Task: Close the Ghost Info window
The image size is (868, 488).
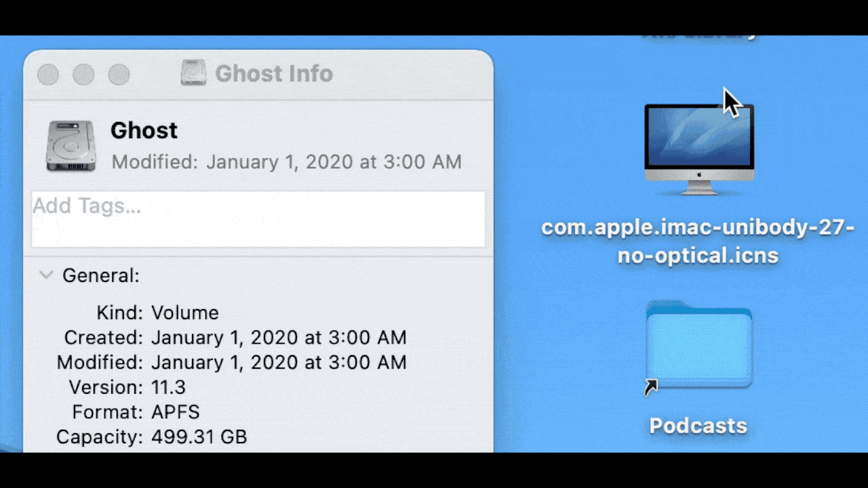Action: 47,74
